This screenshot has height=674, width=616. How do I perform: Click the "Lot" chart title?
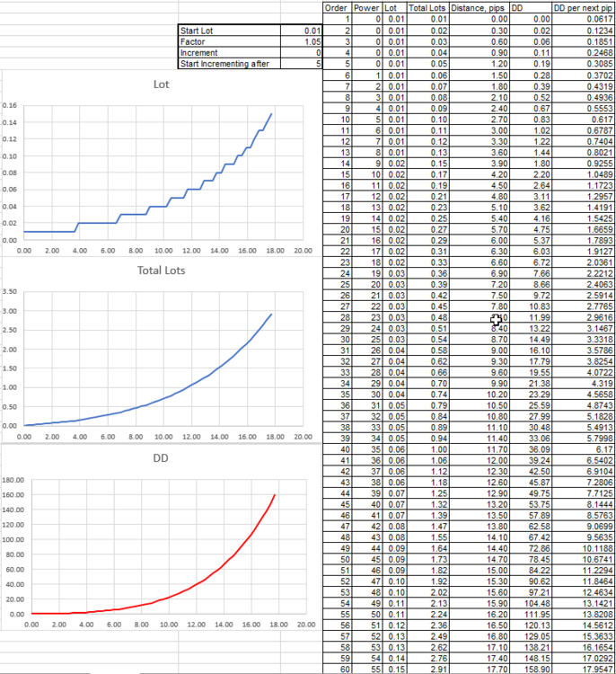(x=161, y=84)
